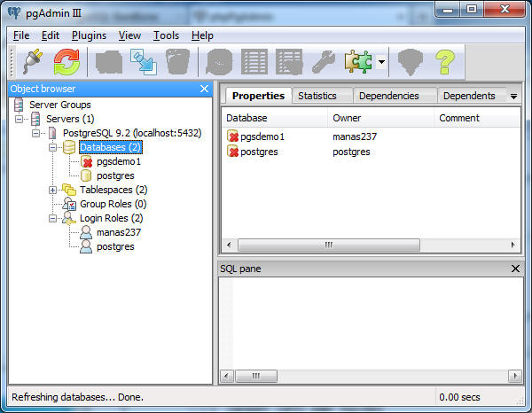Open the Help menu
This screenshot has height=413, width=532.
coord(202,35)
